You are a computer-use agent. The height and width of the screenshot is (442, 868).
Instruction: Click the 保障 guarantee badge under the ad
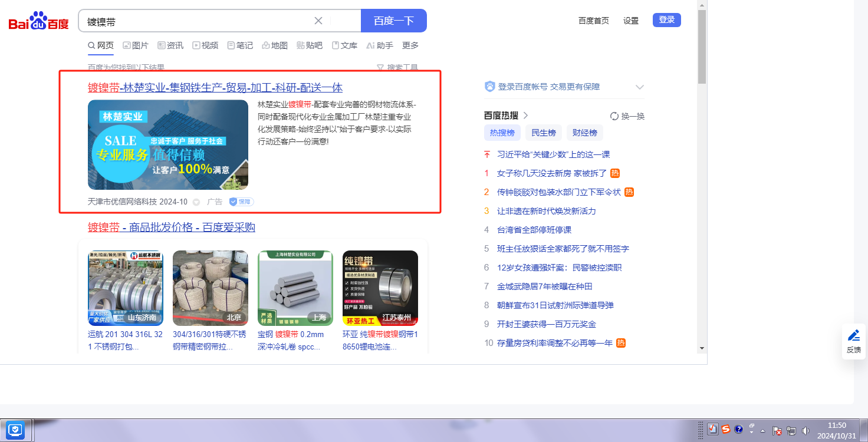point(242,202)
